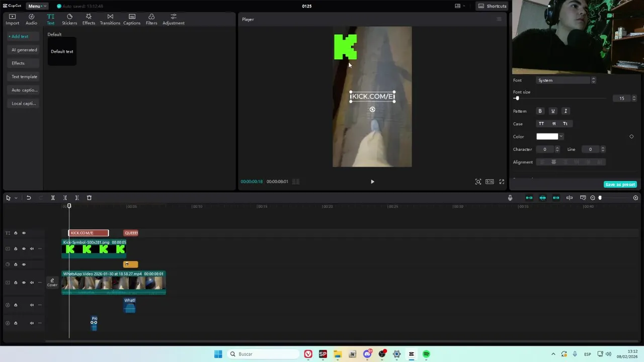Step the Character spacing stepper
644x362 pixels.
(x=557, y=149)
